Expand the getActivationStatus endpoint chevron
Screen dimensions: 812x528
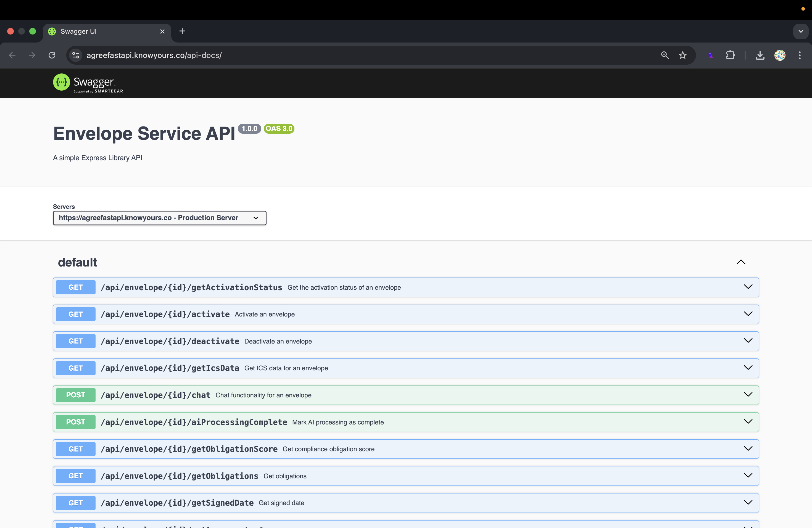click(x=748, y=287)
